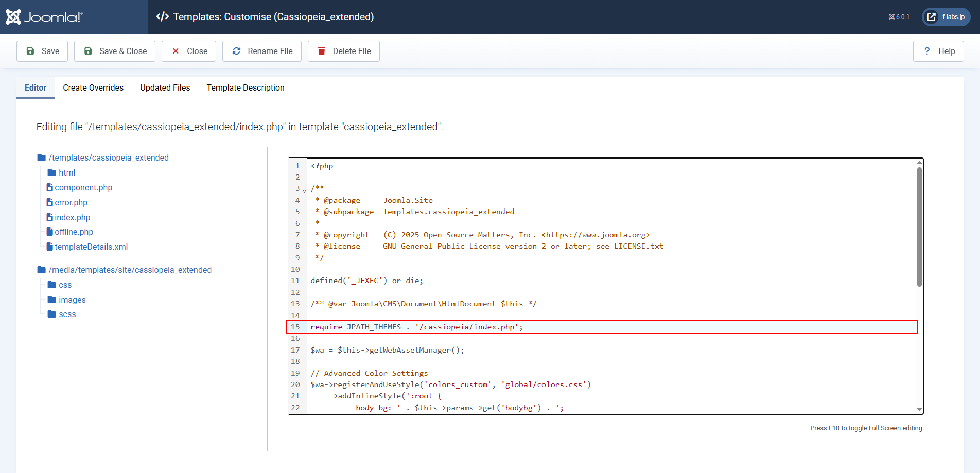980x473 pixels.
Task: Open the Help button
Action: pos(938,51)
